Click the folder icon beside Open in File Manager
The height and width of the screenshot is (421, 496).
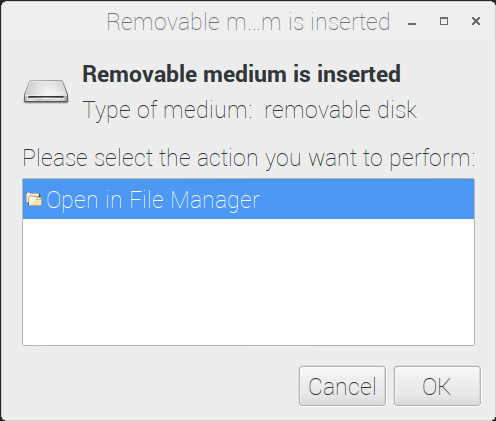pyautogui.click(x=34, y=199)
